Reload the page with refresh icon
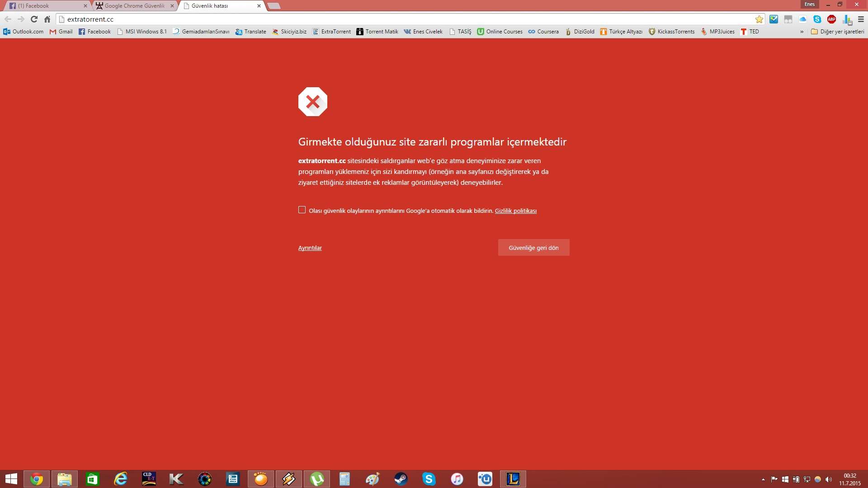 pos(34,19)
